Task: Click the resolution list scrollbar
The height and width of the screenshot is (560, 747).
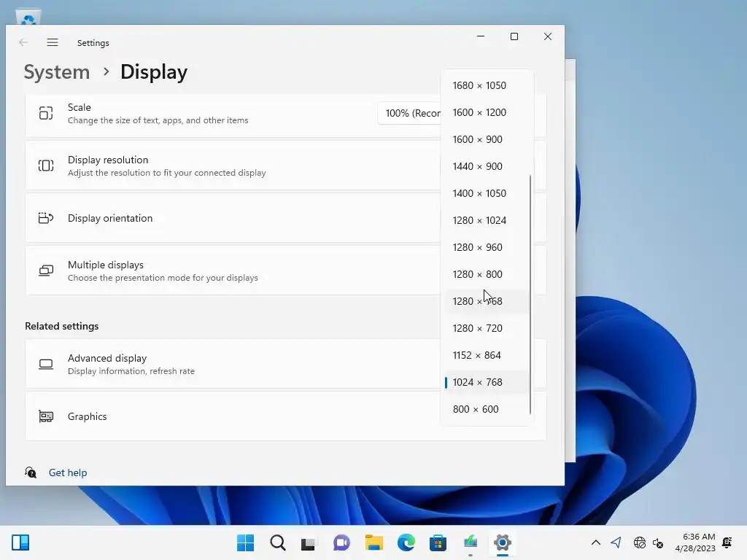Action: pos(530,295)
